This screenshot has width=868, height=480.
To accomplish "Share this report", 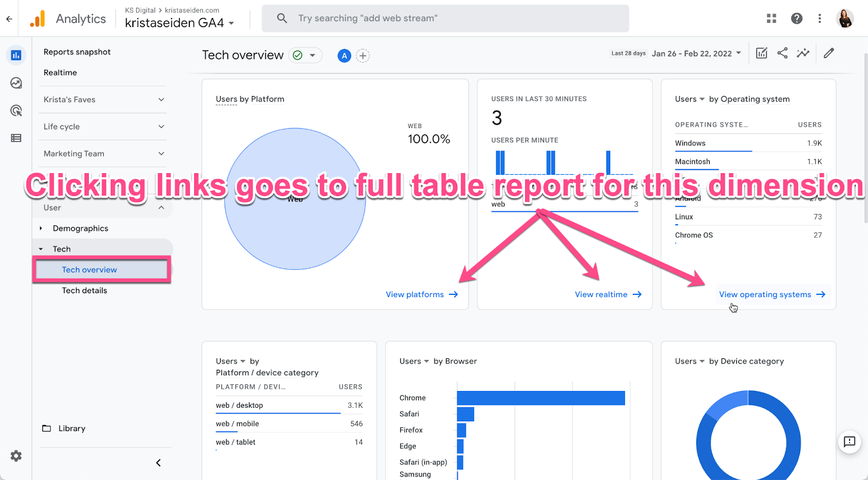I will (782, 53).
